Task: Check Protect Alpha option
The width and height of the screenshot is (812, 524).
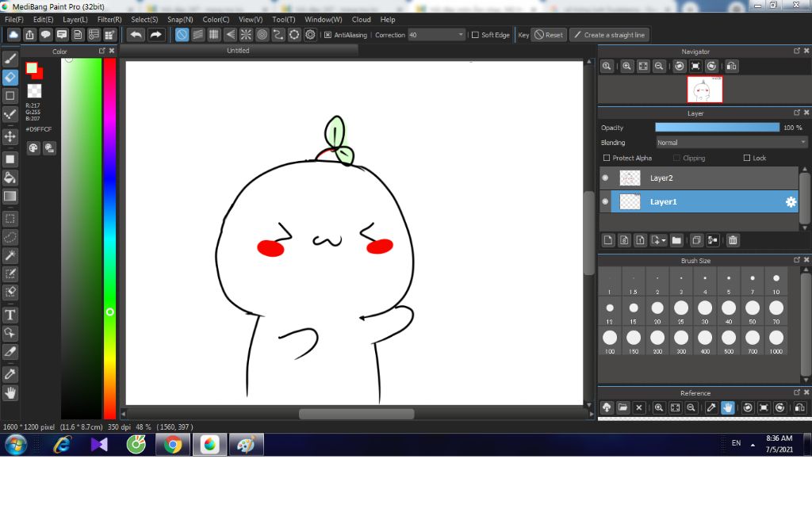Action: 607,158
